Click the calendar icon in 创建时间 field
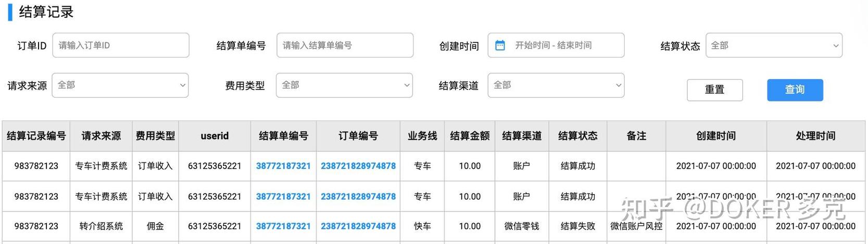868x244 pixels. [x=500, y=45]
